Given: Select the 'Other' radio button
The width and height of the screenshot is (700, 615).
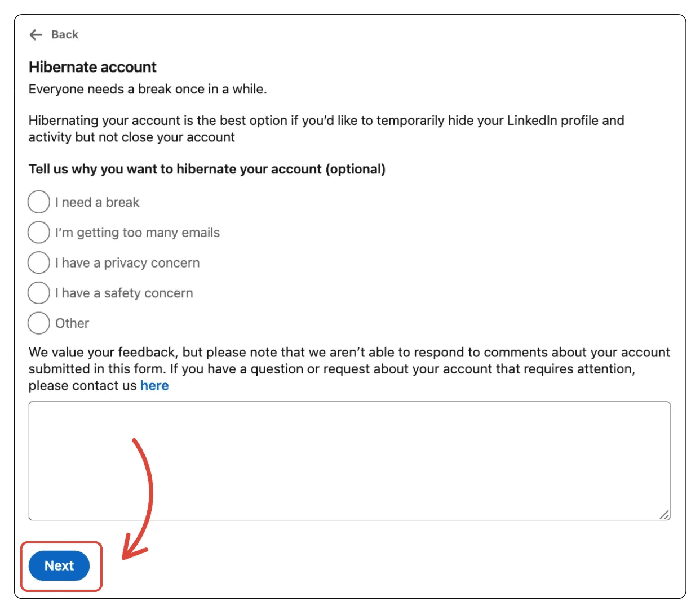Looking at the screenshot, I should (39, 323).
